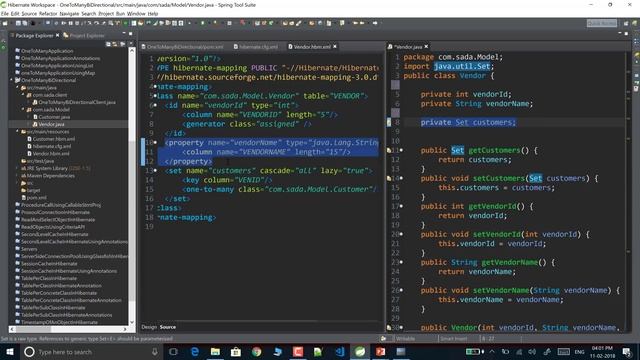Fold the id element at line 6

pyautogui.click(x=156, y=105)
